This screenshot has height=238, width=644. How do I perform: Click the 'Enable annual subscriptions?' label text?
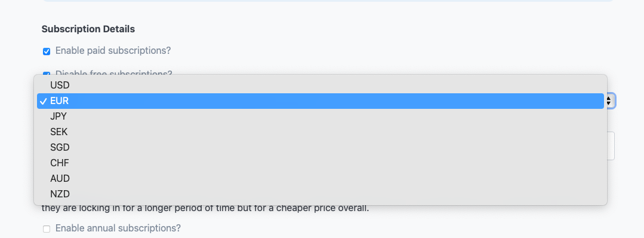tap(118, 228)
